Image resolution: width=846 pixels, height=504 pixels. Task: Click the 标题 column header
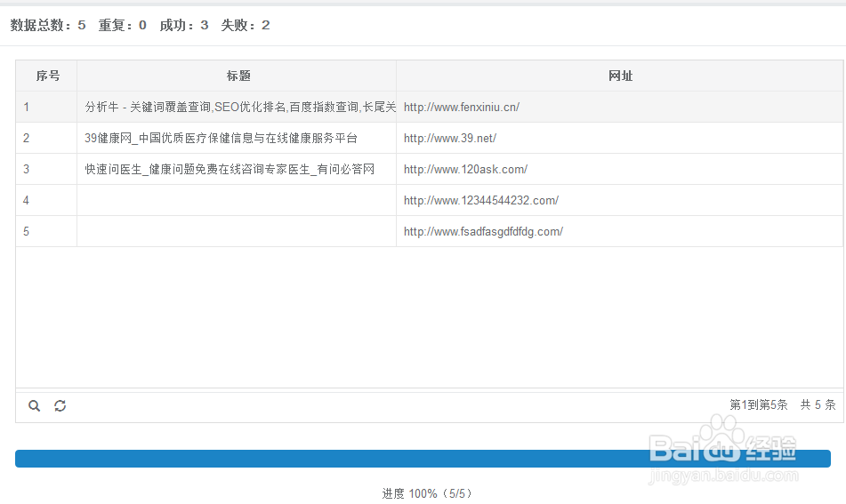click(237, 76)
